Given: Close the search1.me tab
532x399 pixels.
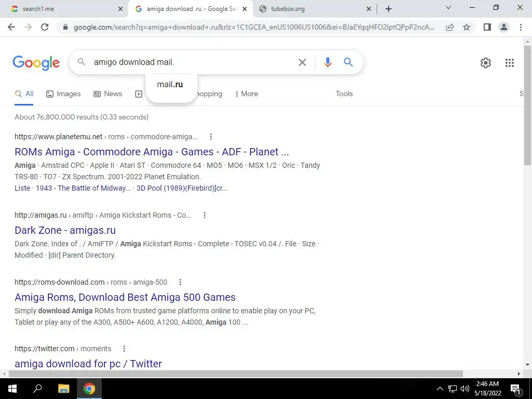Looking at the screenshot, I should pyautogui.click(x=121, y=9).
